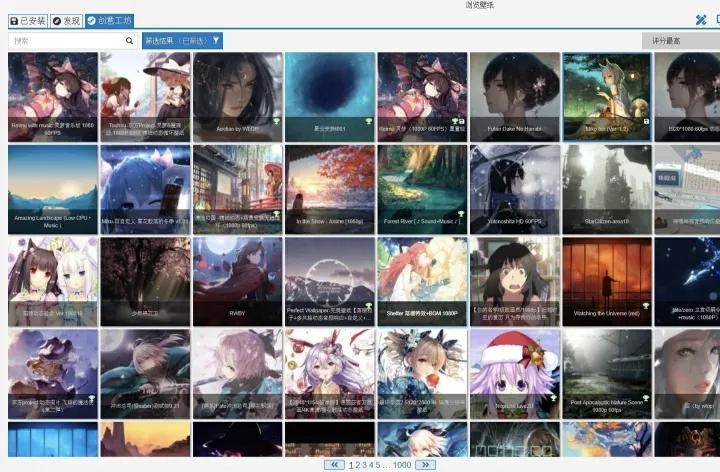Open the 评分最高 sort order dropdown

pyautogui.click(x=681, y=41)
